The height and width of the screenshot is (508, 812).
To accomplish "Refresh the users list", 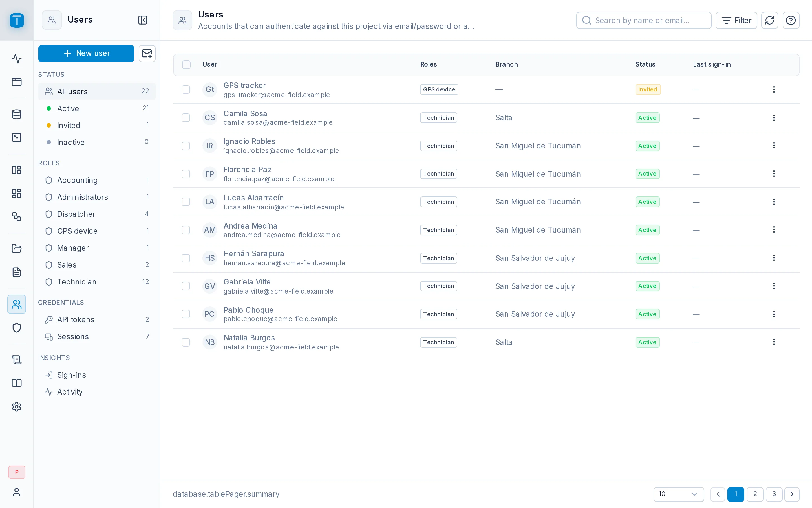I will (x=769, y=21).
